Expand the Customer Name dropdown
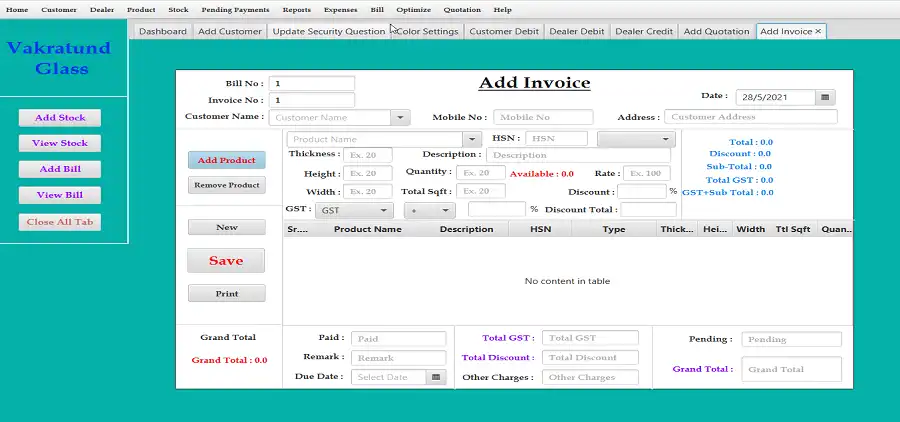The image size is (900, 422). tap(400, 117)
